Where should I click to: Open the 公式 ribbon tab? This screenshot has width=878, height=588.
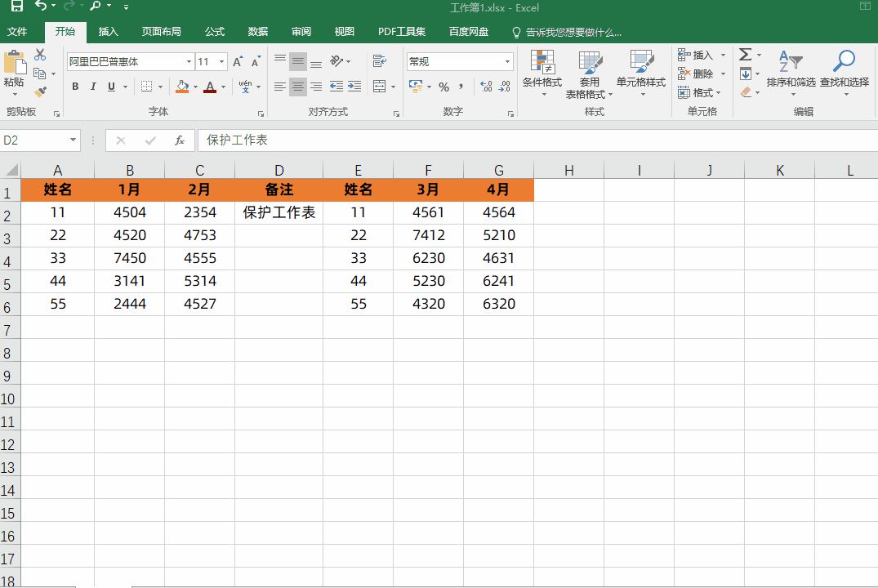tap(215, 32)
